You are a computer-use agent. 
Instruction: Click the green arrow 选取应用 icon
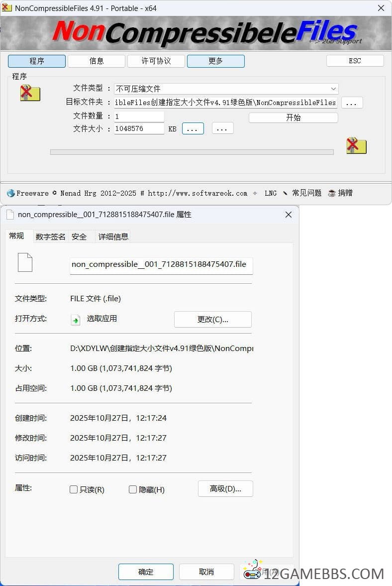tap(76, 320)
